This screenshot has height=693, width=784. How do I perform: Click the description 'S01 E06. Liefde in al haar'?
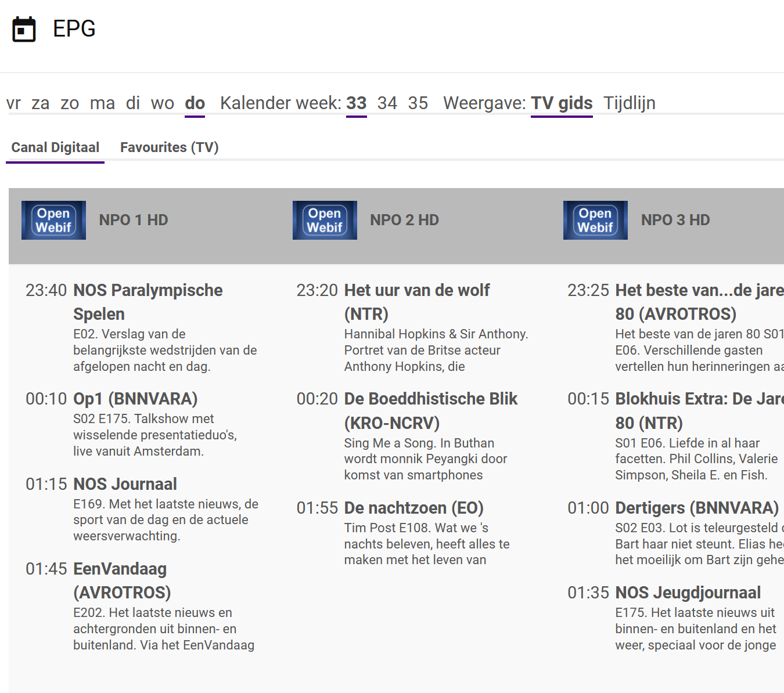(x=688, y=443)
